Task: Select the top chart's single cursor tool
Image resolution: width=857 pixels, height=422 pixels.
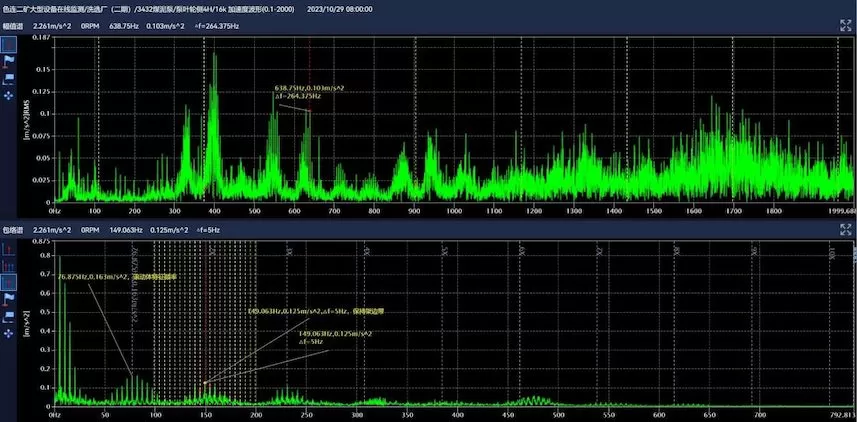Action: click(x=8, y=45)
